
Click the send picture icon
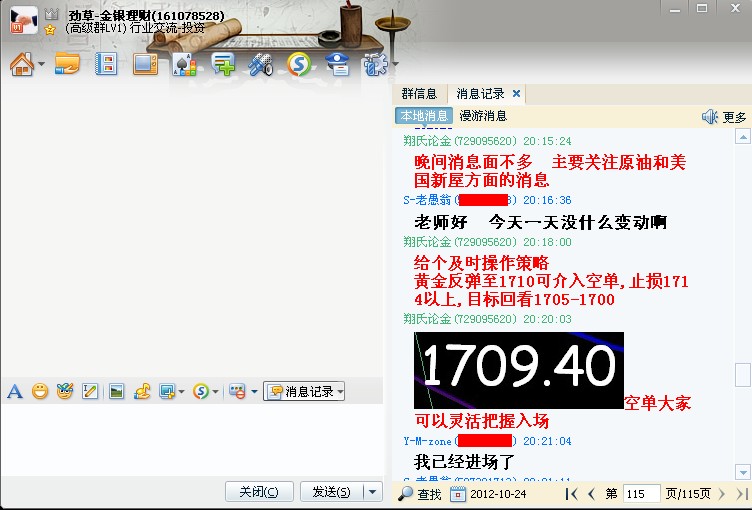[x=116, y=391]
